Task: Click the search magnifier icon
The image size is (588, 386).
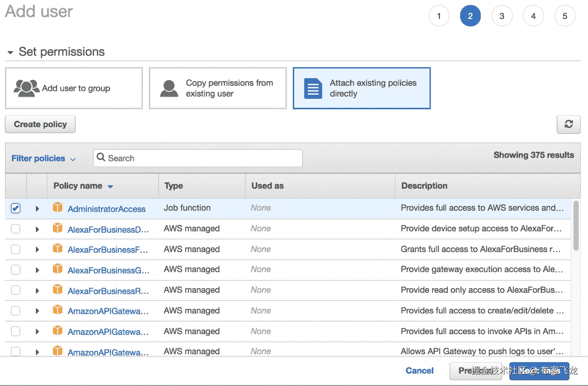Action: [101, 157]
